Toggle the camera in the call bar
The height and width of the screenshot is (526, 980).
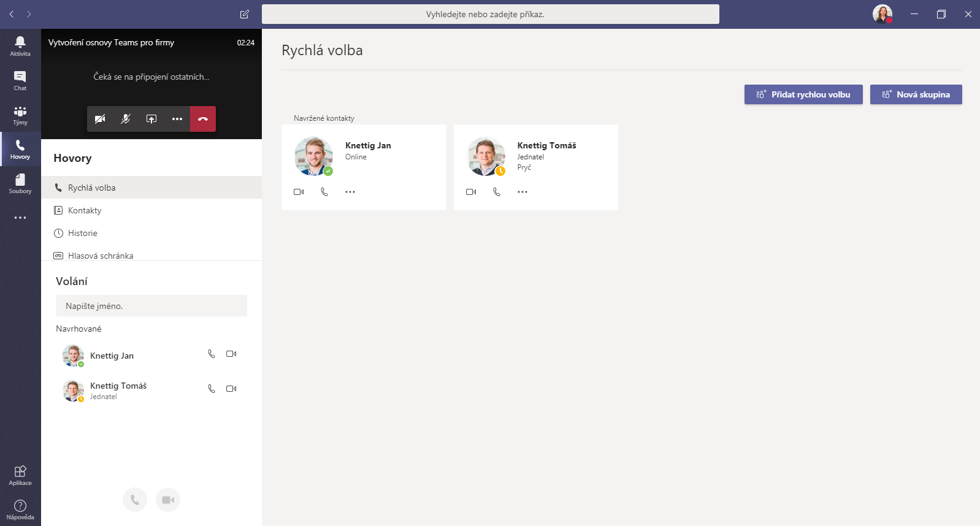100,119
